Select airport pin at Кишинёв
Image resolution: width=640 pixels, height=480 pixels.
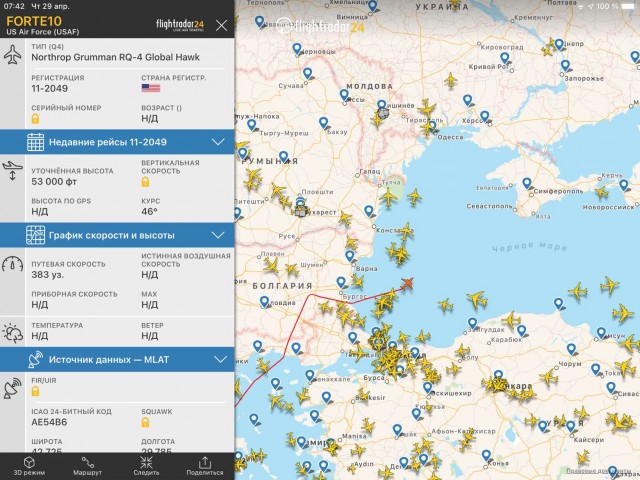point(382,106)
